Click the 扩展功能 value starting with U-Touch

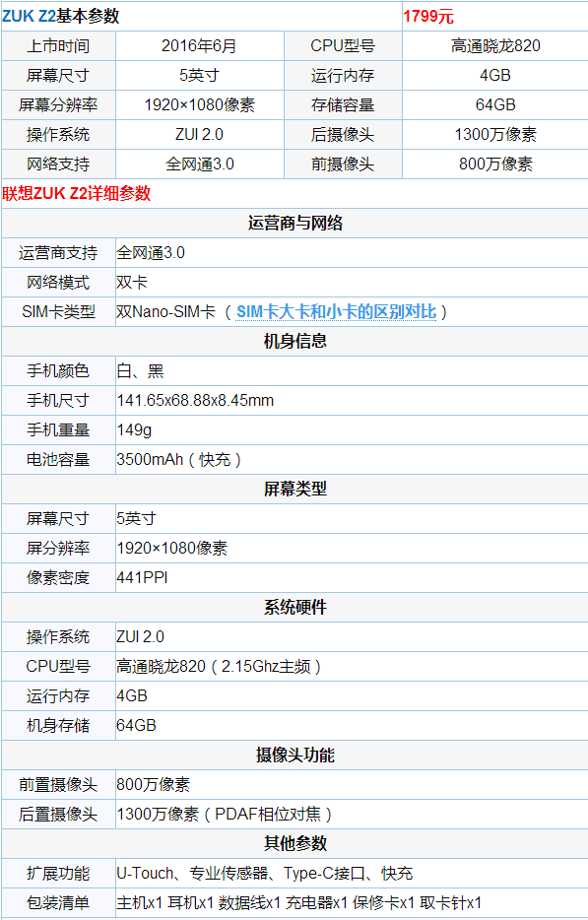(x=265, y=873)
